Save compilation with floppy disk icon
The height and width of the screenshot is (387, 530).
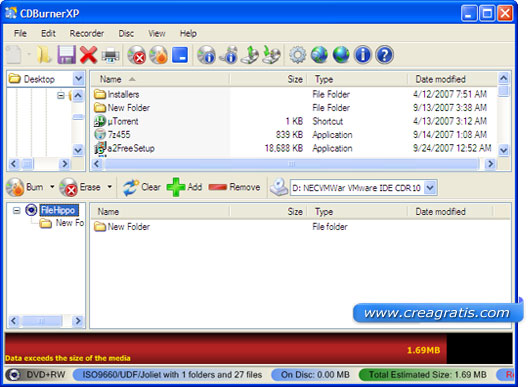point(66,55)
